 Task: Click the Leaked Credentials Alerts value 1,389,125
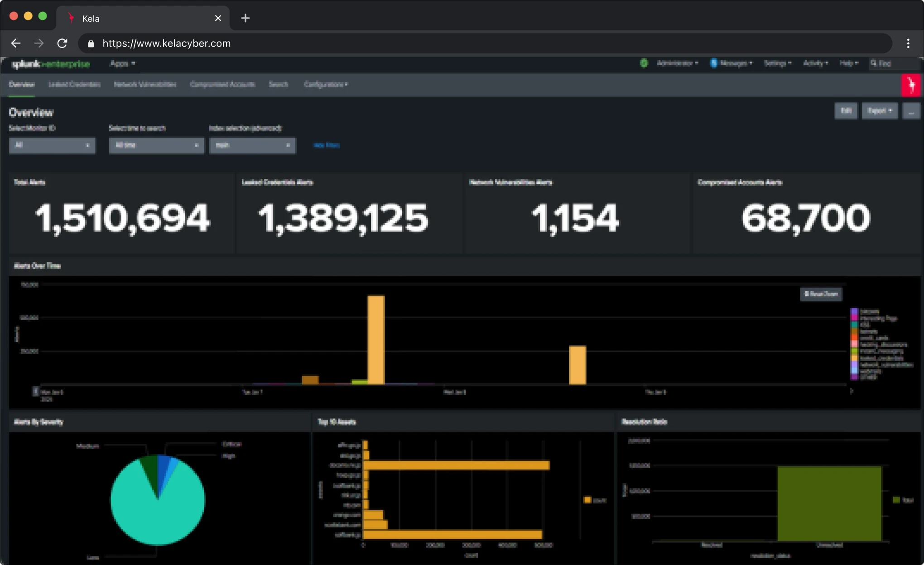click(x=343, y=218)
